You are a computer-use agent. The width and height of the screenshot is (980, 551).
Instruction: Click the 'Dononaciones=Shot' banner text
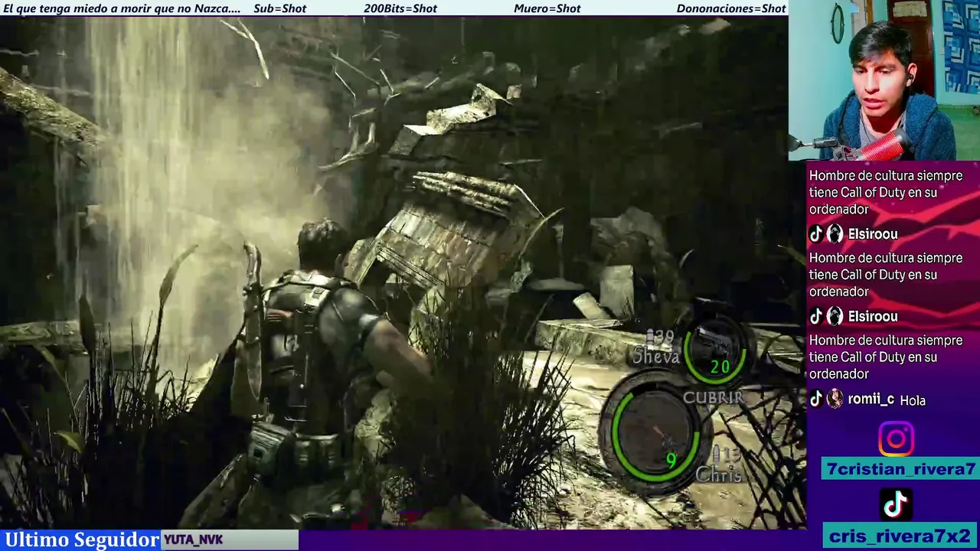point(731,8)
